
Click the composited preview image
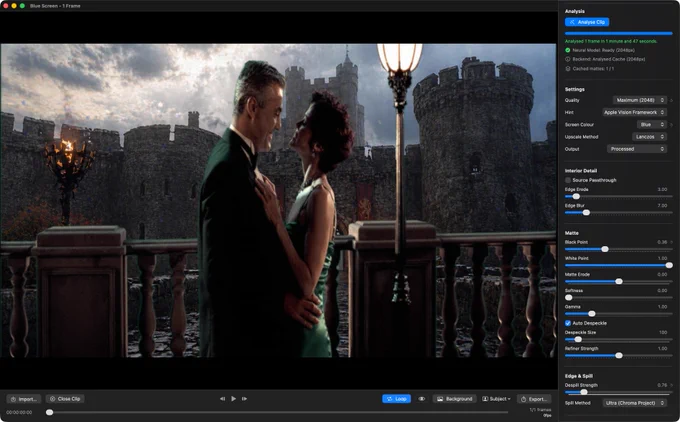tap(278, 200)
